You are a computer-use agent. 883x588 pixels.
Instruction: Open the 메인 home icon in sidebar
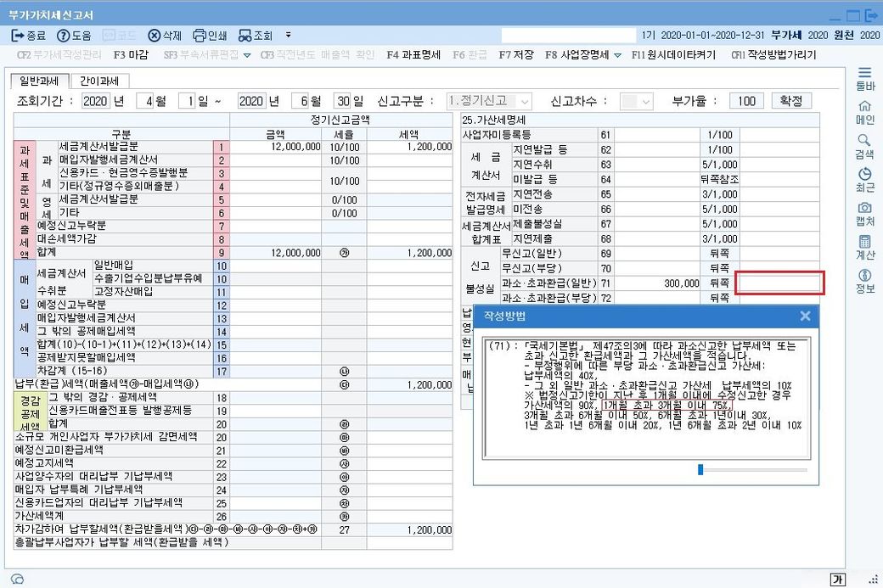pos(864,106)
